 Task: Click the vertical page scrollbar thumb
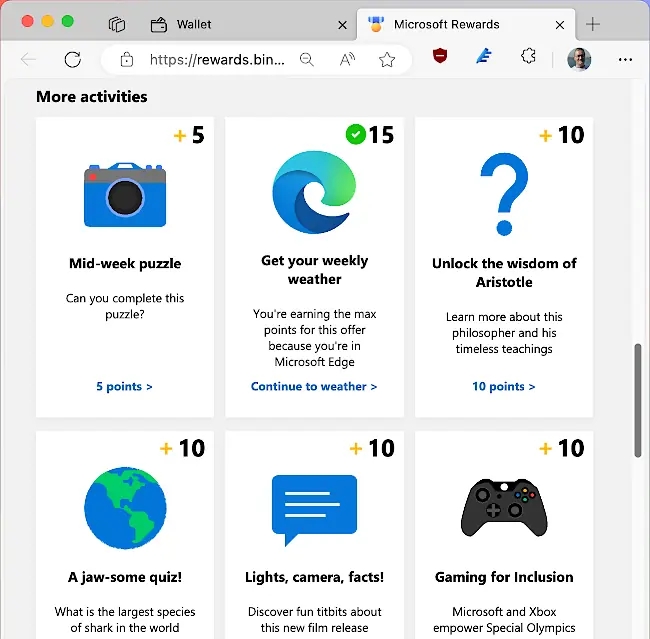coord(638,400)
